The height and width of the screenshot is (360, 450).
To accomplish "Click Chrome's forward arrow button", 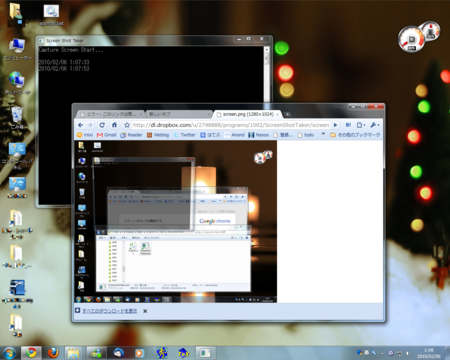I will click(x=90, y=125).
